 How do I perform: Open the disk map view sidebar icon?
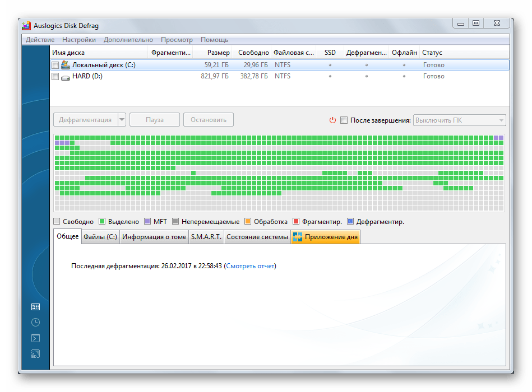point(35,307)
